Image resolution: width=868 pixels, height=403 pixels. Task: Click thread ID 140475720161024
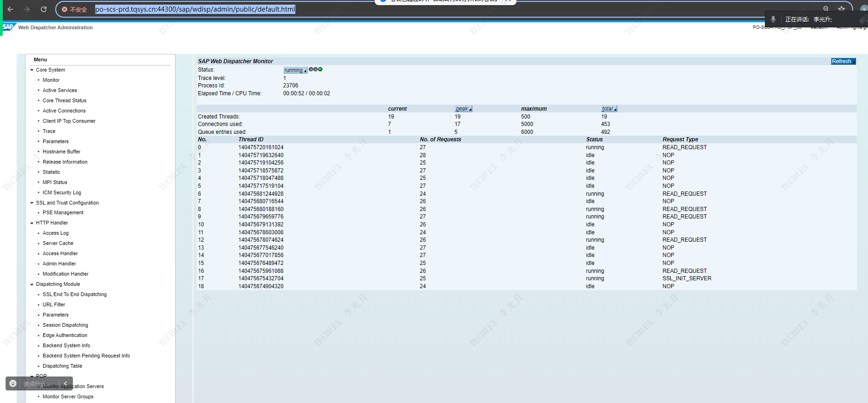pyautogui.click(x=261, y=147)
